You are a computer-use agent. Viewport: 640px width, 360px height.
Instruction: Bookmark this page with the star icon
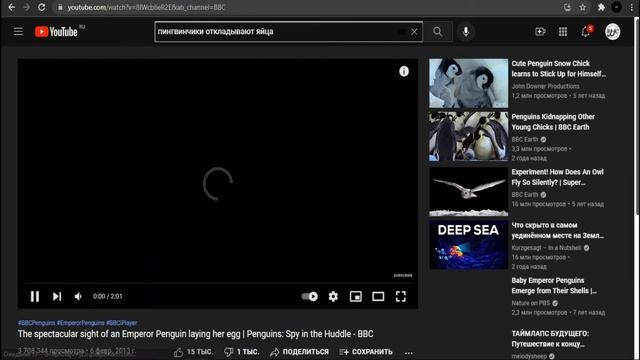tap(583, 7)
